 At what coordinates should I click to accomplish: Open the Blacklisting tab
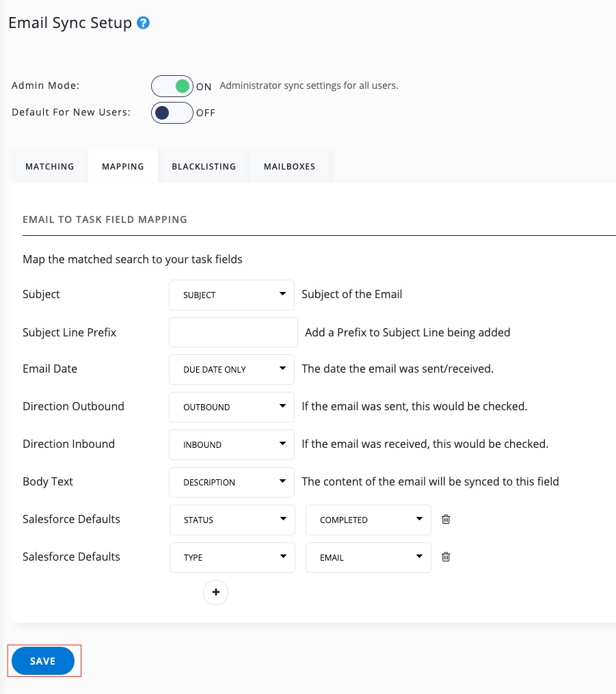[x=204, y=166]
